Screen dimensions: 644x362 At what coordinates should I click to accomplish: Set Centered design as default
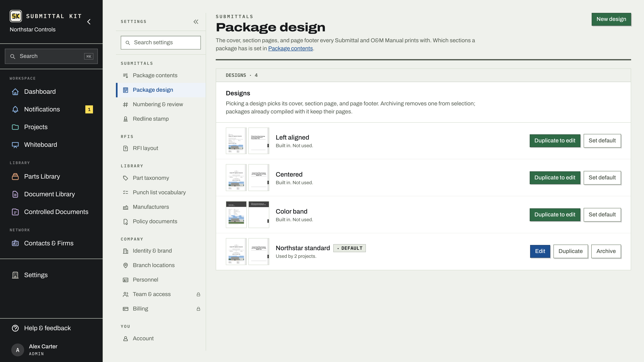(x=602, y=178)
